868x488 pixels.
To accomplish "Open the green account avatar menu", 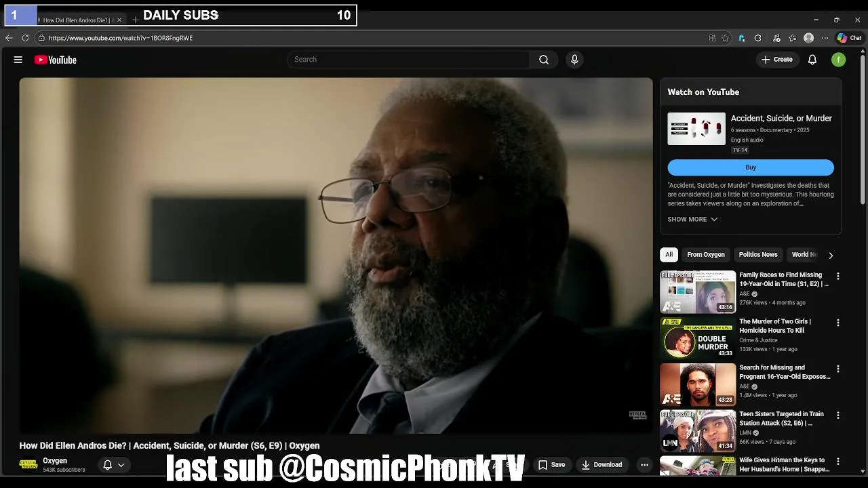I will click(x=839, y=60).
